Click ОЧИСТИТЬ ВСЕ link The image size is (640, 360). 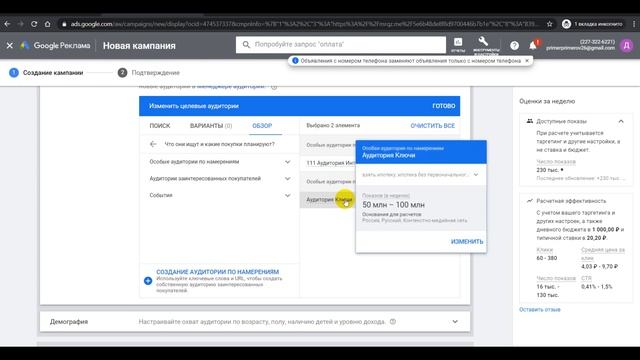coord(432,126)
